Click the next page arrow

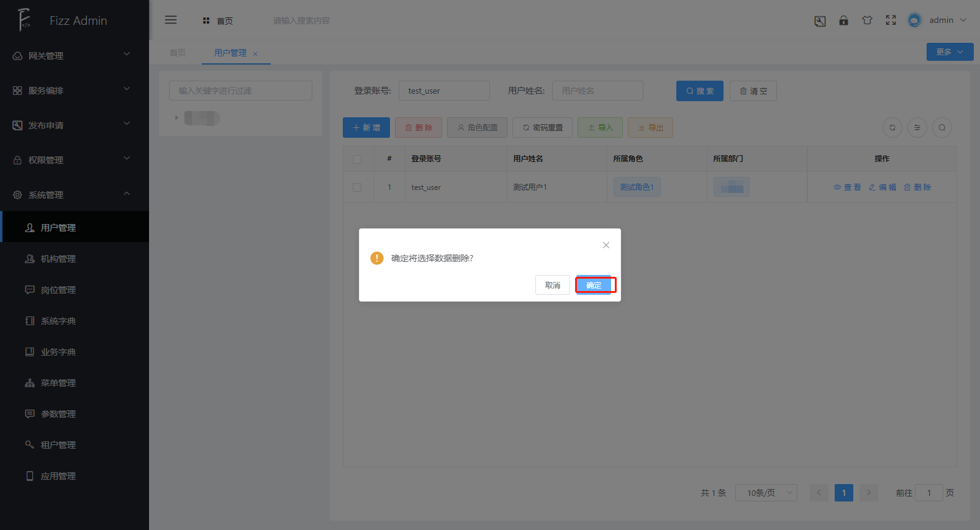pos(869,493)
